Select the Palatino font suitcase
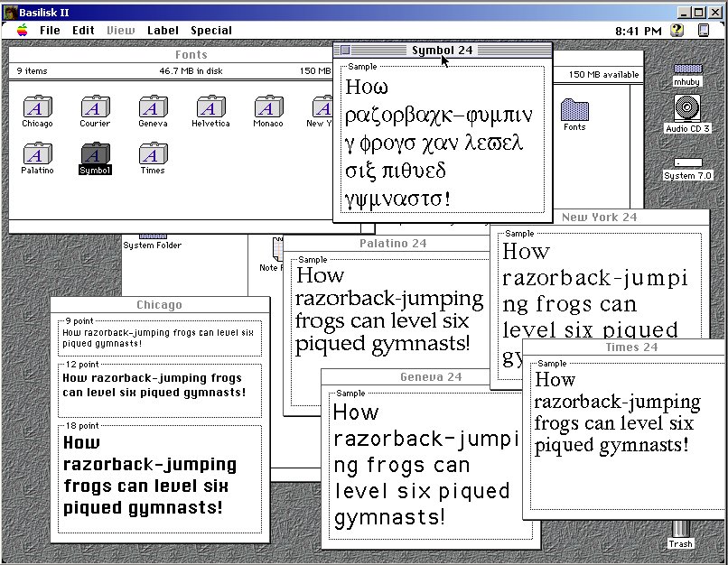 (x=37, y=154)
